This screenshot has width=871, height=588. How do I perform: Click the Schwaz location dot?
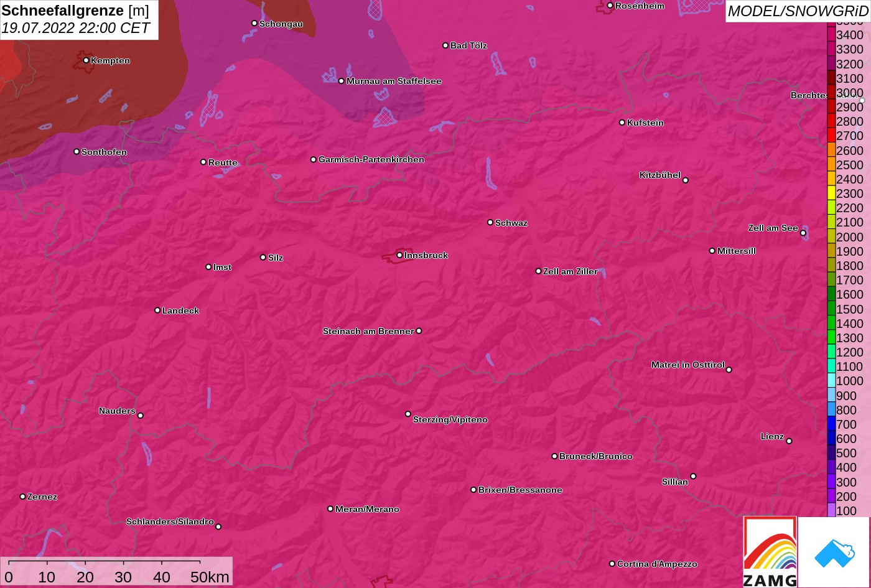[x=490, y=222]
